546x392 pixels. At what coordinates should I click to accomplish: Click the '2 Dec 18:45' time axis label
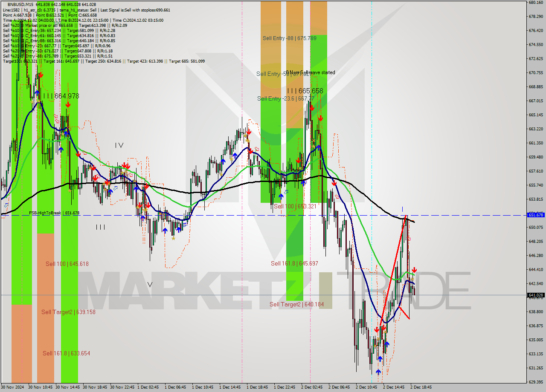(421, 387)
